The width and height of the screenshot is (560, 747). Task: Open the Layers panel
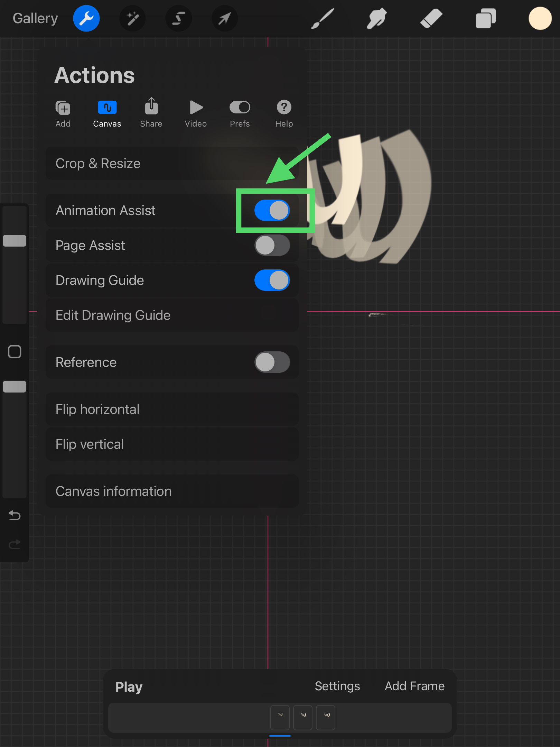pos(485,19)
